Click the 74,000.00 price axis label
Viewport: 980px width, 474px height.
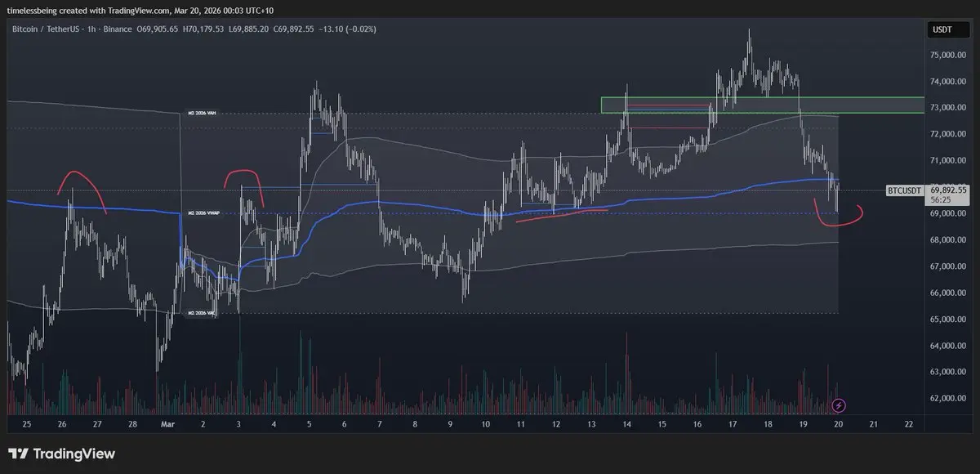tap(948, 82)
